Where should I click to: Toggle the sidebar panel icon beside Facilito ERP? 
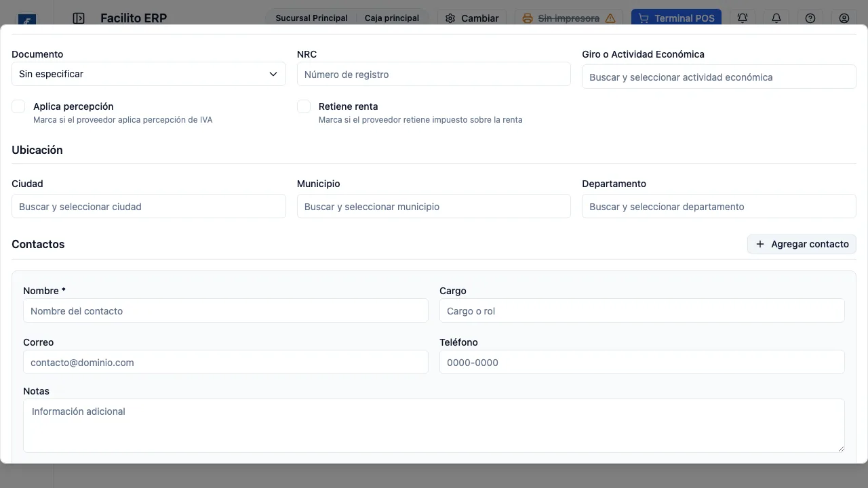(x=79, y=18)
